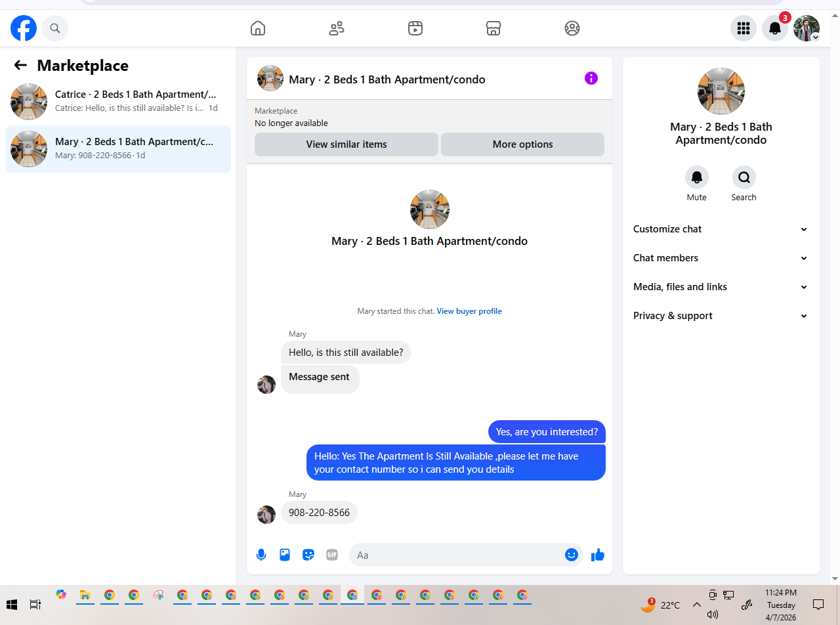Click the "Message sent" bubble

[x=320, y=379]
